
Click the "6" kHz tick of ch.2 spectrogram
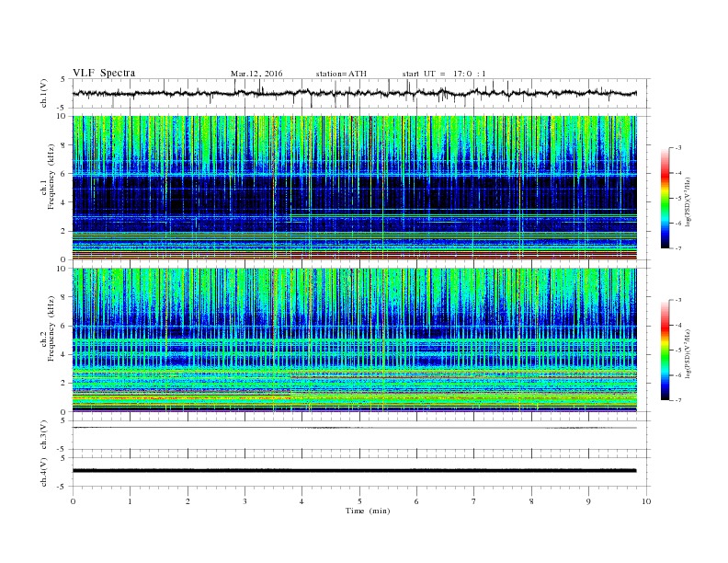click(x=63, y=326)
